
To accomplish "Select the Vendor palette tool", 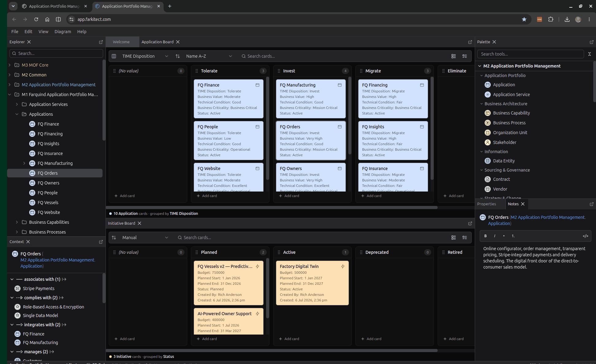I will (500, 189).
